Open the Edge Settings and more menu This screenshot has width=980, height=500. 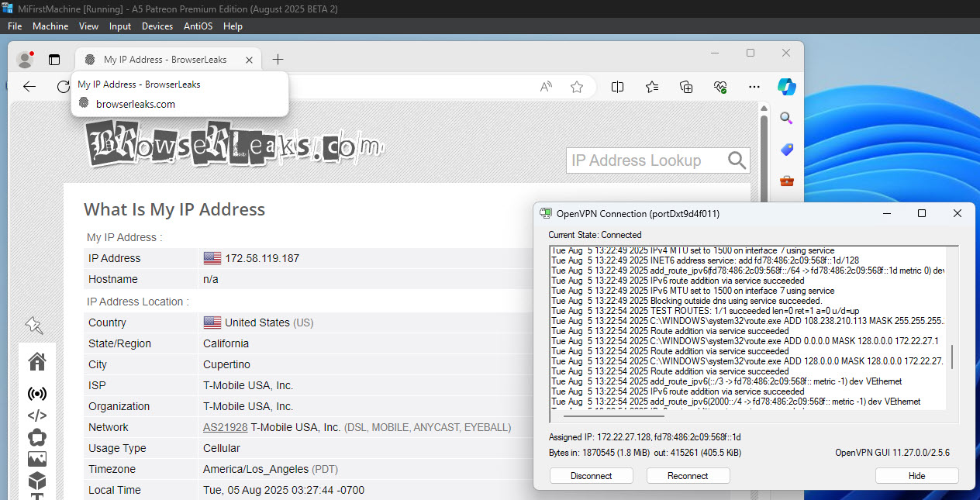pos(754,87)
